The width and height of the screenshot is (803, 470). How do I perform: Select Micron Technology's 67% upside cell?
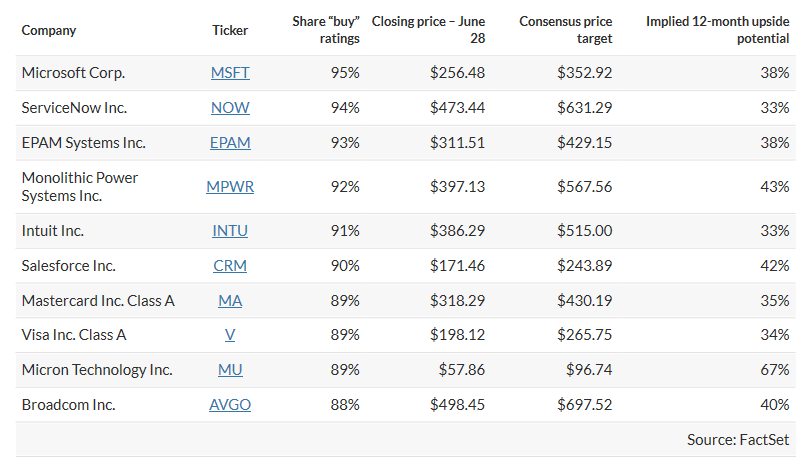pyautogui.click(x=775, y=370)
